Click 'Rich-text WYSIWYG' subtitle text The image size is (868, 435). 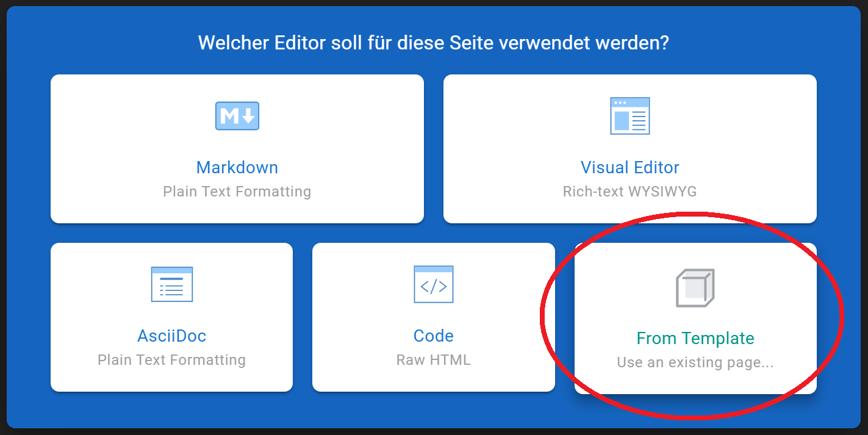click(629, 191)
